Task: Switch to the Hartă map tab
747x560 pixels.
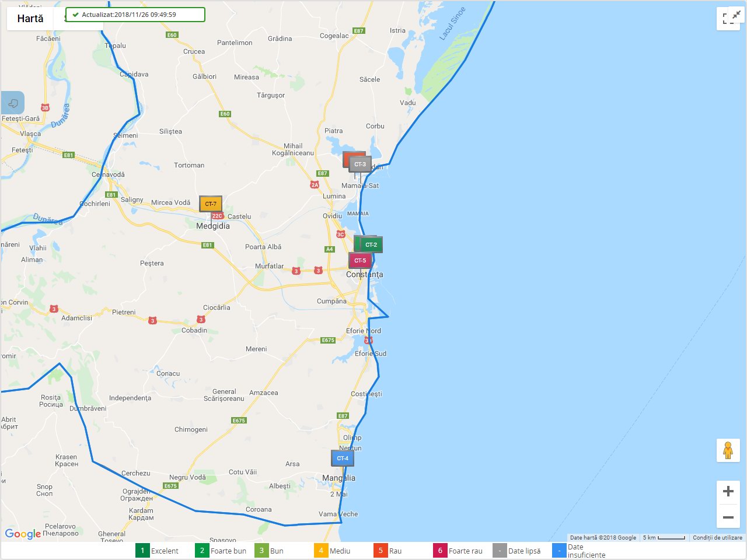Action: [x=30, y=19]
